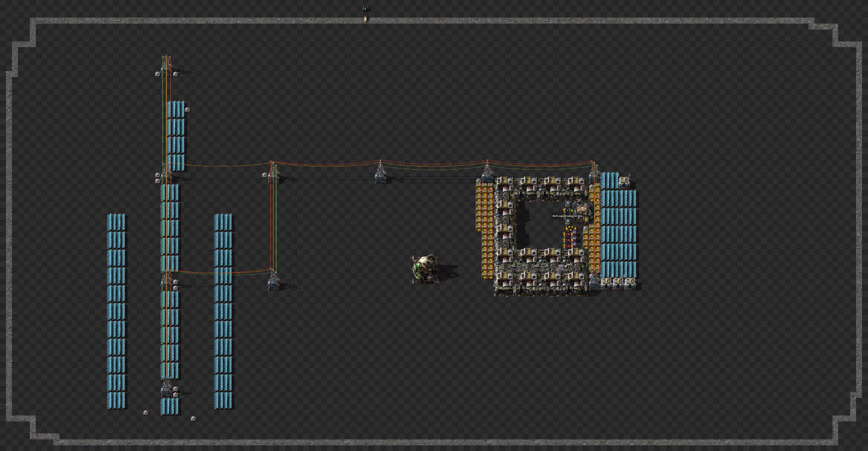Click the electric pole at the factory's top-right corner

click(x=594, y=172)
